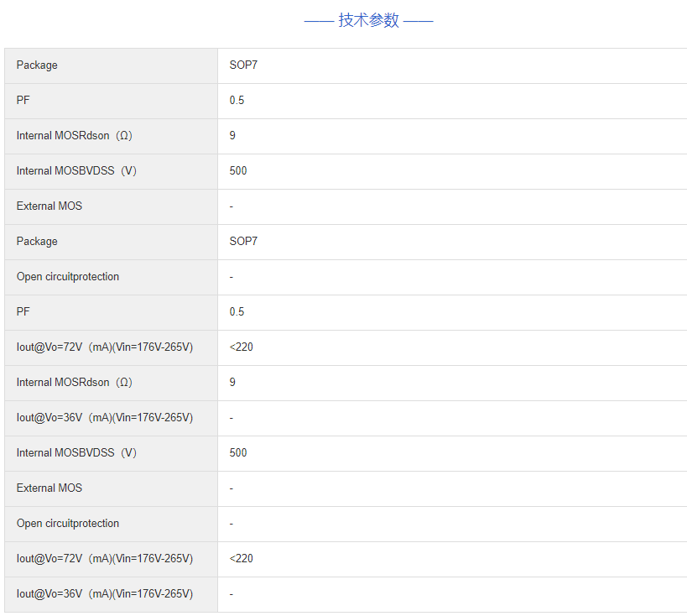The width and height of the screenshot is (687, 616).
Task: Select the 500 value above the first External MOS row
Action: [x=238, y=171]
